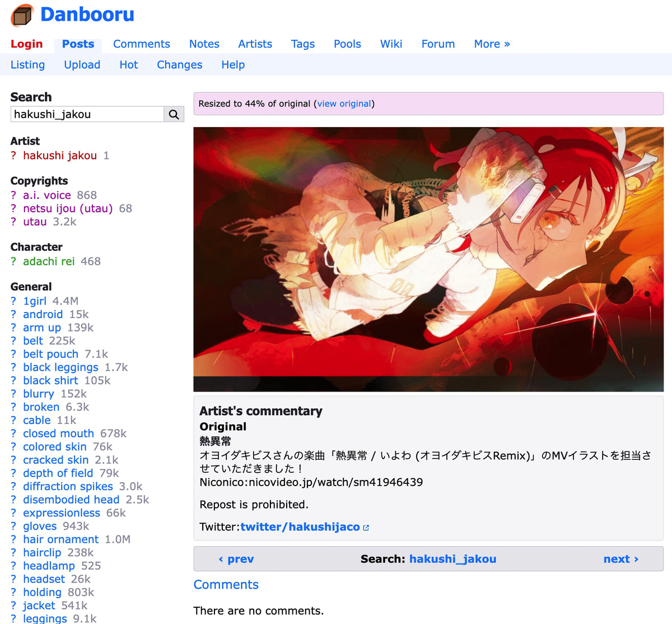Click the question mark beside adachi rei
This screenshot has width=672, height=624.
click(x=13, y=262)
